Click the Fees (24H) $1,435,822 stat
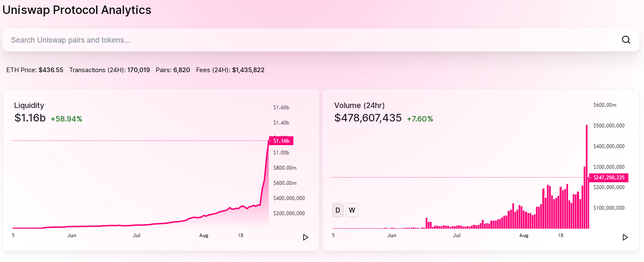Screen dimensions: 644x262 [230, 70]
